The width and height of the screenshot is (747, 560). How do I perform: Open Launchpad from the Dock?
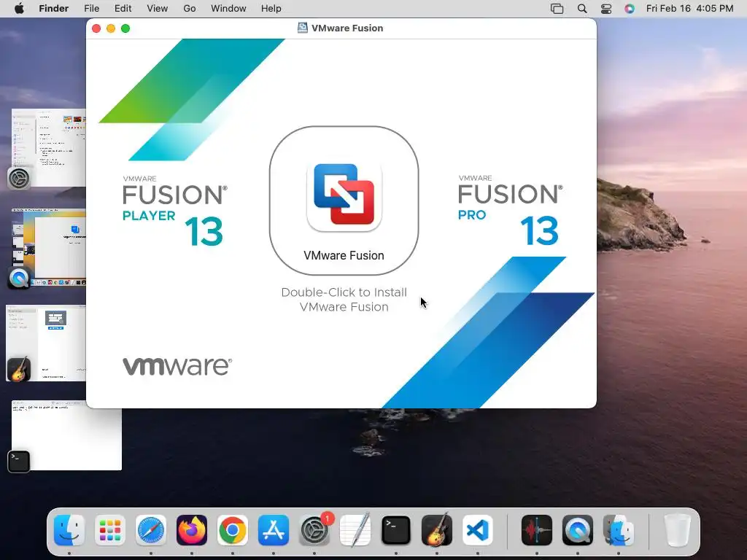[110, 530]
